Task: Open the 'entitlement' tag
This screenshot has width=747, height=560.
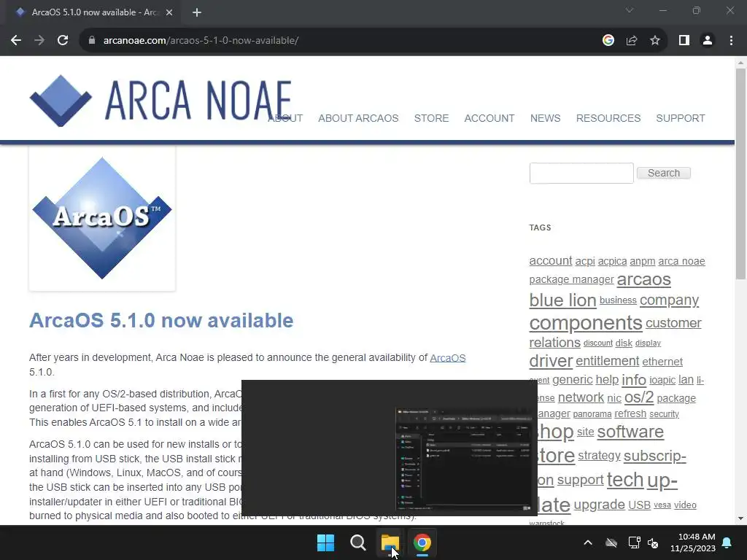Action: 607,361
